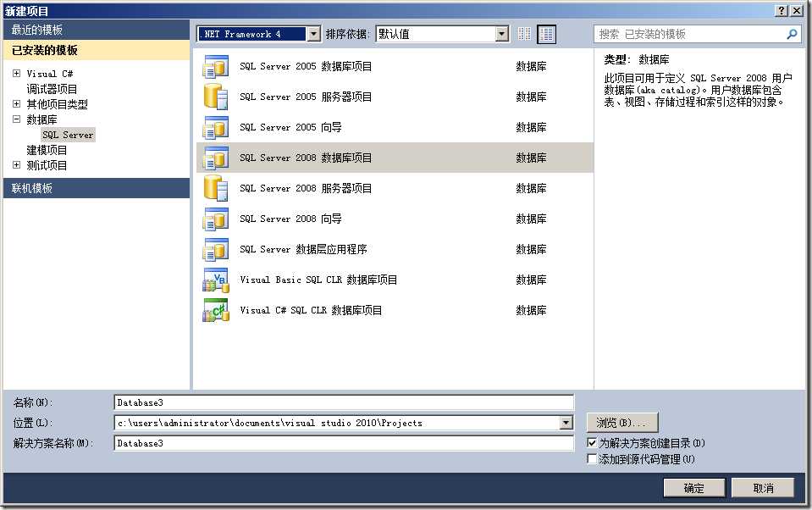This screenshot has height=510, width=812.
Task: Open the .NET Framework 4 dropdown
Action: pyautogui.click(x=313, y=34)
